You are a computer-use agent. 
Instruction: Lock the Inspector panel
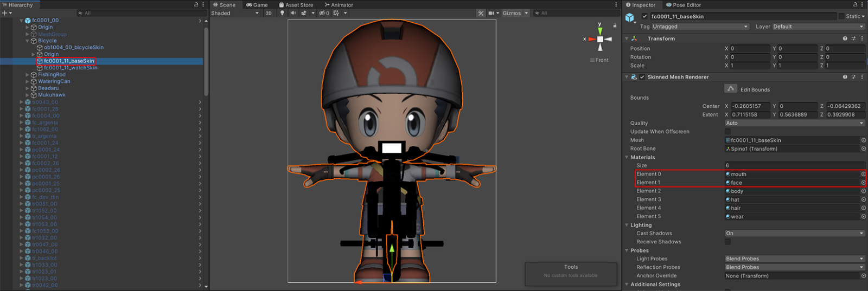(855, 5)
